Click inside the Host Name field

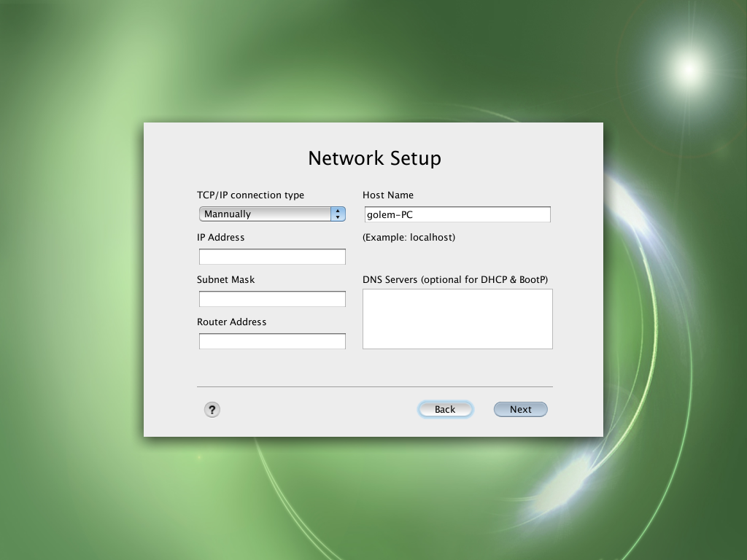pyautogui.click(x=457, y=214)
